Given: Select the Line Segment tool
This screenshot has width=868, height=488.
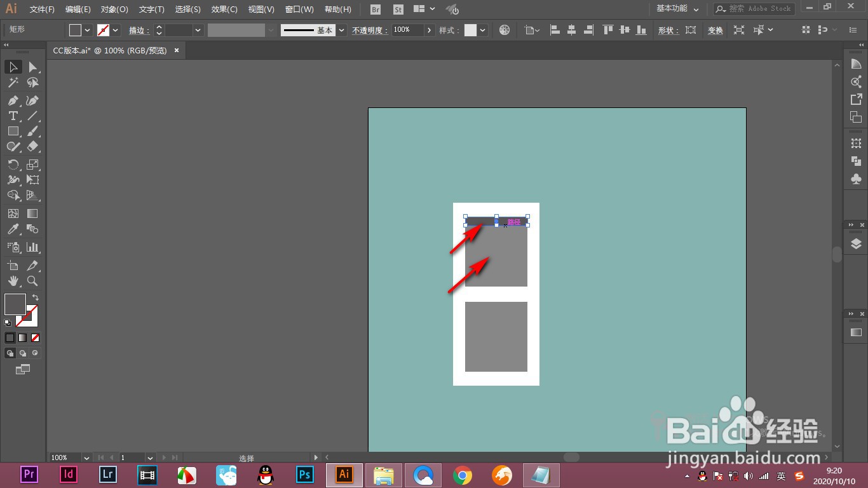Looking at the screenshot, I should [32, 116].
